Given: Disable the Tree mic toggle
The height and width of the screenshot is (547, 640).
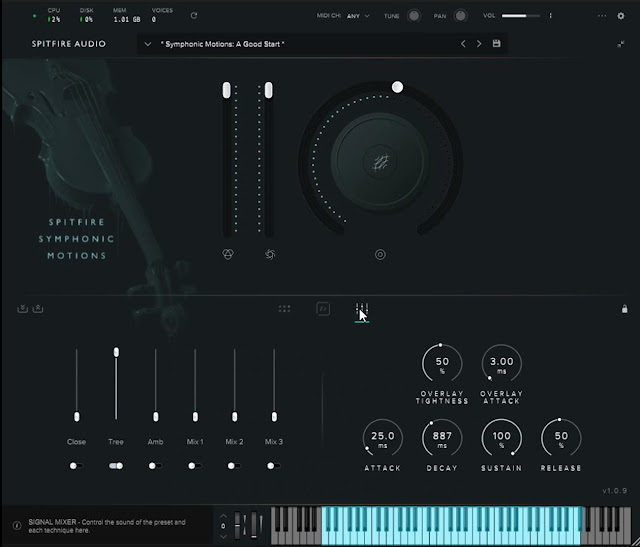Looking at the screenshot, I should (116, 466).
